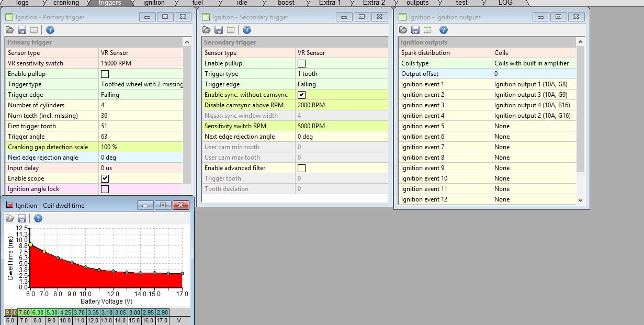
Task: Uncheck Enable sync. without camsync
Action: (301, 95)
